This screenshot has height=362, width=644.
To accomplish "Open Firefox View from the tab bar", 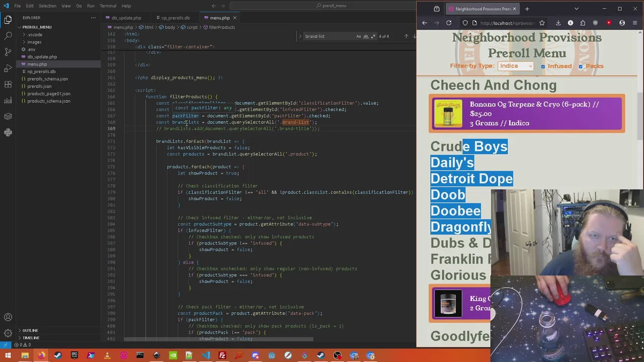I will click(437, 9).
